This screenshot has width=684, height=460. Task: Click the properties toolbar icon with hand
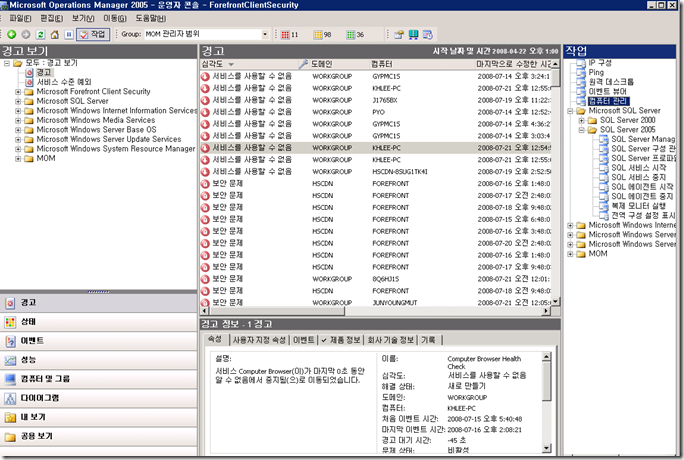tap(399, 34)
